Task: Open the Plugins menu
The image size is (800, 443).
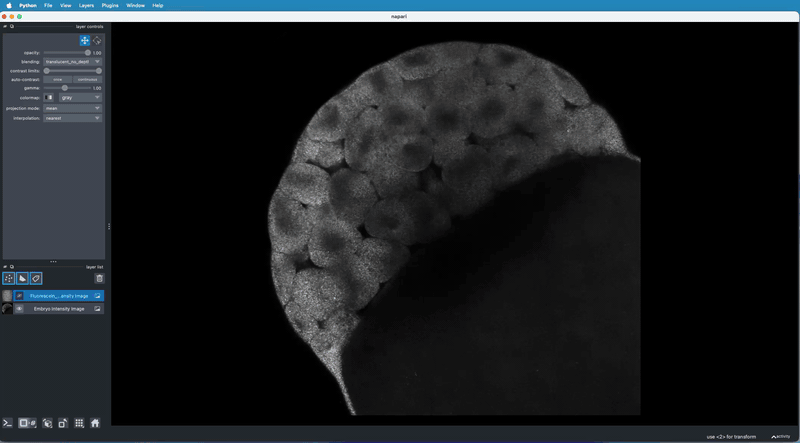Action: [110, 5]
